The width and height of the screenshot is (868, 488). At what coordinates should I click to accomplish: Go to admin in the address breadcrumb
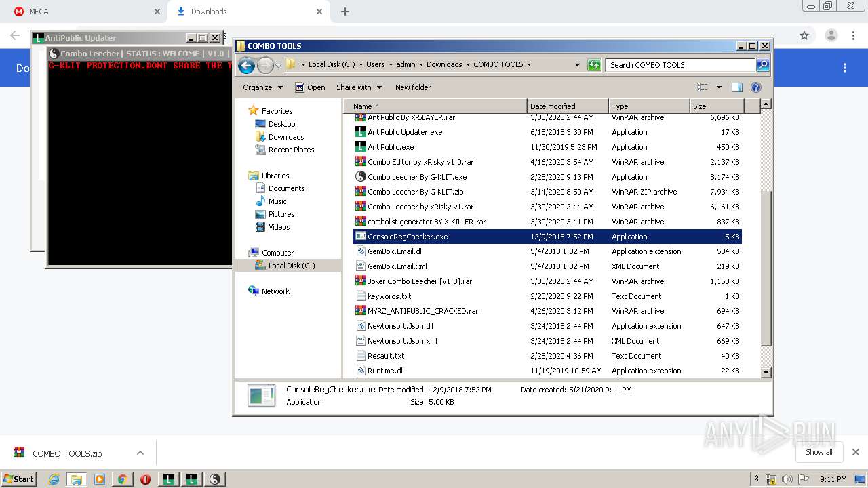406,65
